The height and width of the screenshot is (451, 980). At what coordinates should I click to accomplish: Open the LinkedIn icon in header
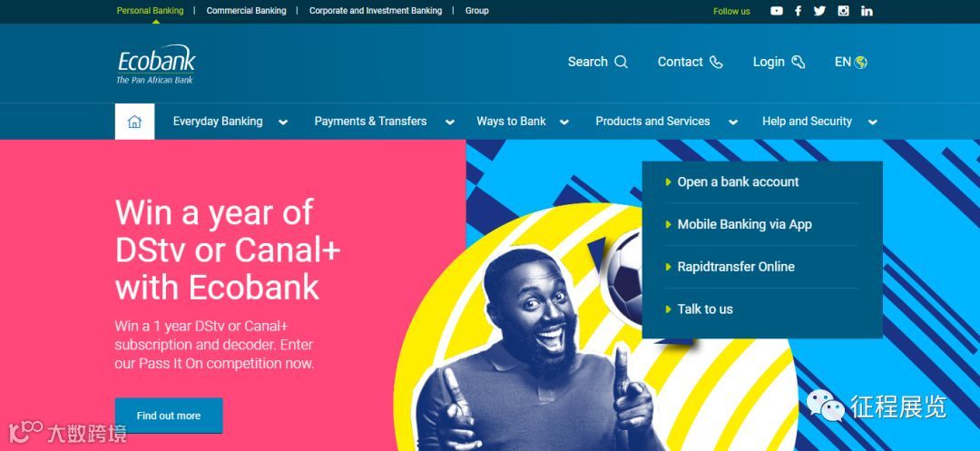click(867, 11)
